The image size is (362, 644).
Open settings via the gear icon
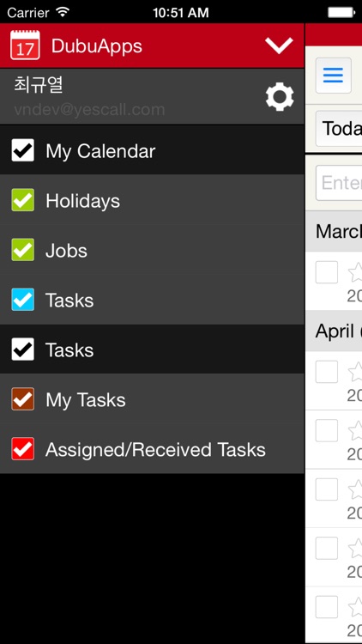(280, 97)
